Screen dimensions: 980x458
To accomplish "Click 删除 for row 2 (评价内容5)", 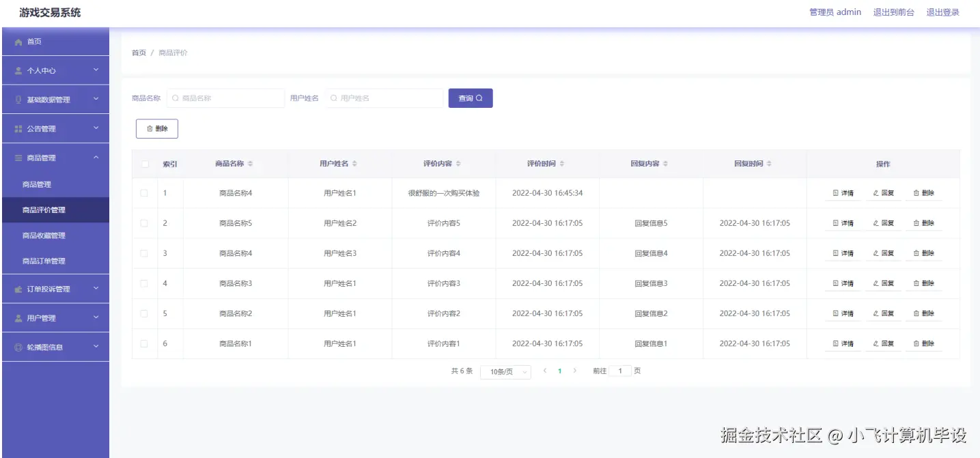I will pos(924,223).
